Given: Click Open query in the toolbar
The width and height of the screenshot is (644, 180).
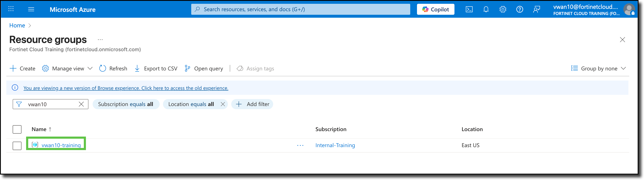Looking at the screenshot, I should pyautogui.click(x=204, y=69).
